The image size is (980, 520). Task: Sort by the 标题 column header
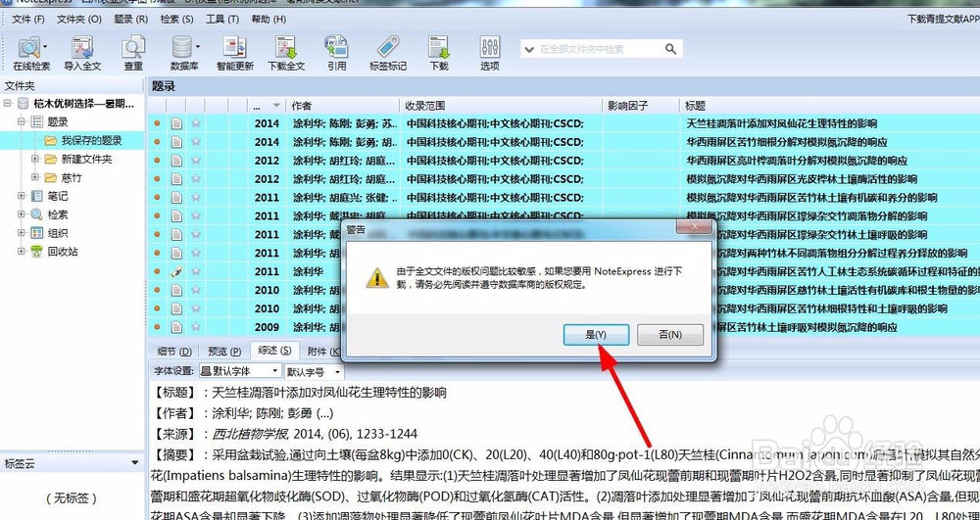pos(829,106)
